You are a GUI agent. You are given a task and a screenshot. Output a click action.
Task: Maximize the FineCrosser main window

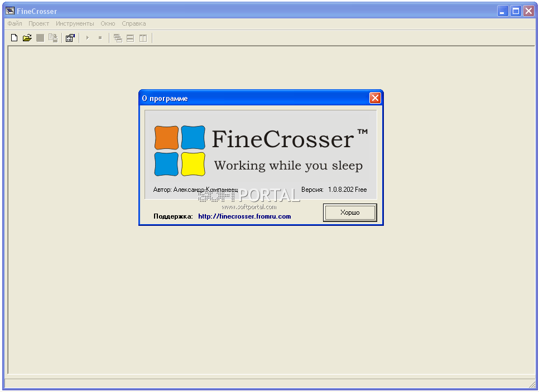click(516, 11)
